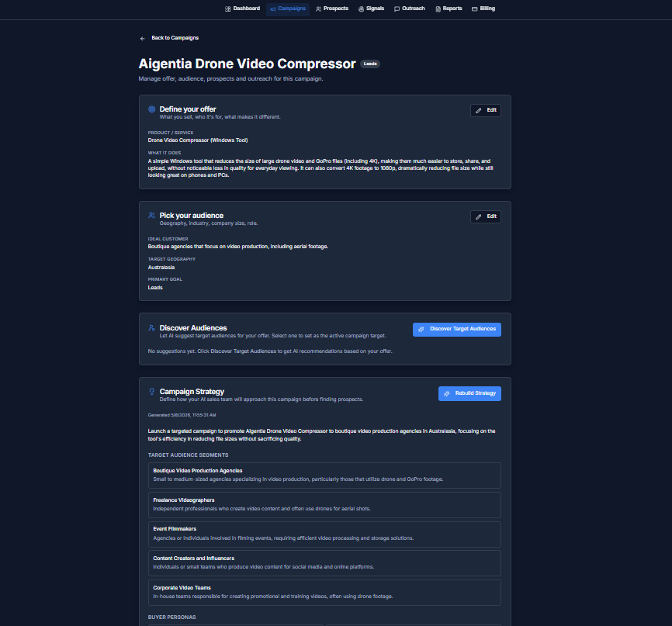Click product text Drone Video Compressor (Windows Tool)

pos(198,140)
